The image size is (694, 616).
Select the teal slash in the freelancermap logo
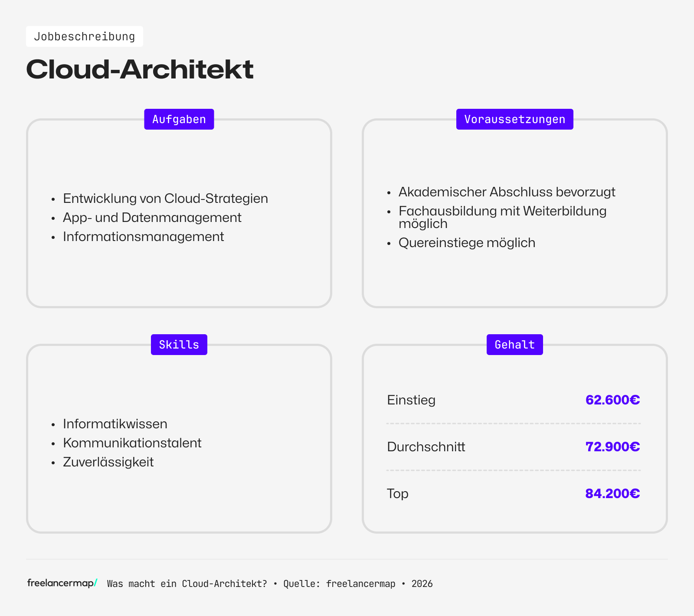95,583
